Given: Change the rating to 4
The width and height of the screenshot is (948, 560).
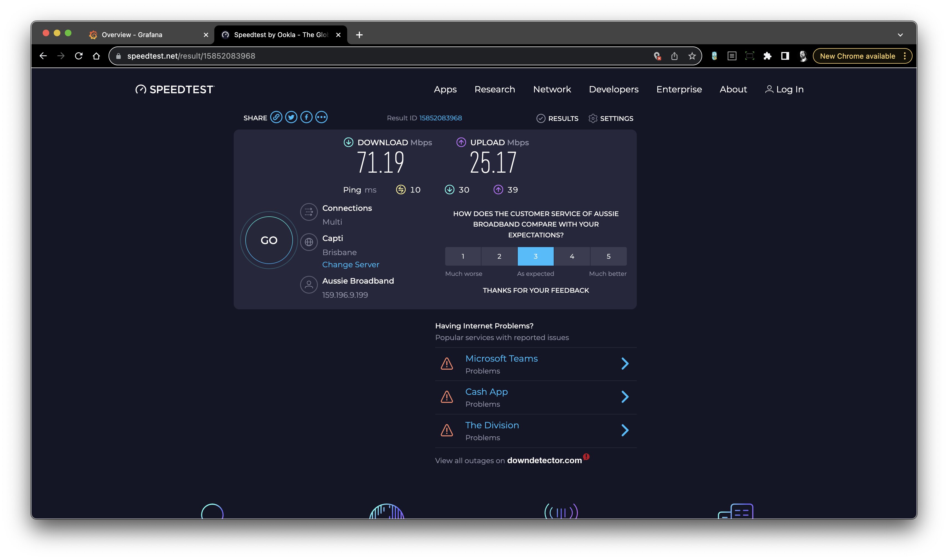Looking at the screenshot, I should pos(572,256).
